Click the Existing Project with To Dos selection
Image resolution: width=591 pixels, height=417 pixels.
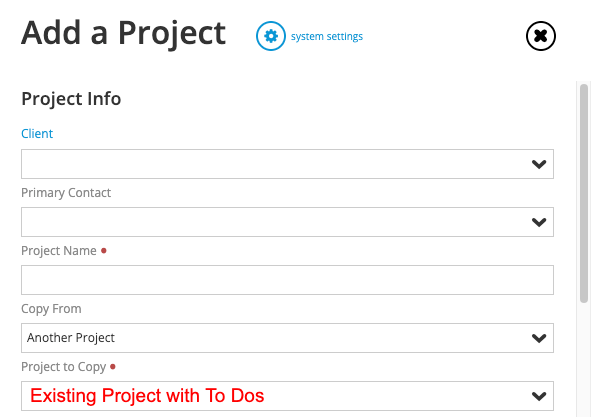coord(147,396)
